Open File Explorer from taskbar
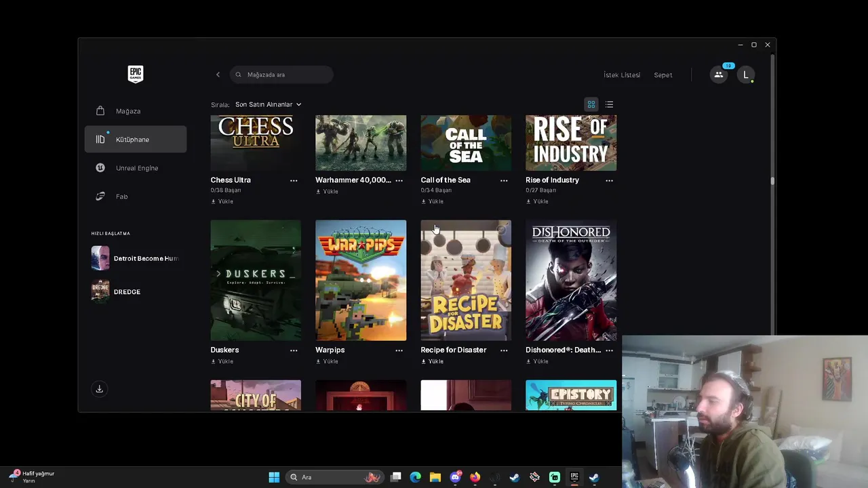This screenshot has width=868, height=488. click(435, 477)
